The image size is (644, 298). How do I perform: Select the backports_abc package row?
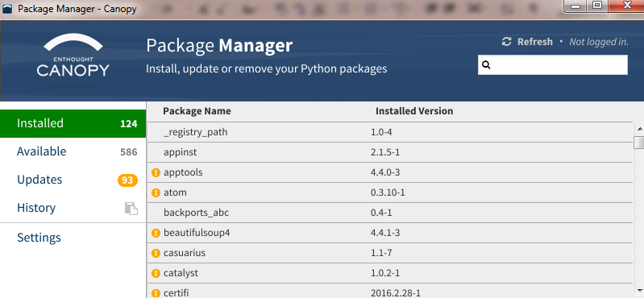coord(390,213)
